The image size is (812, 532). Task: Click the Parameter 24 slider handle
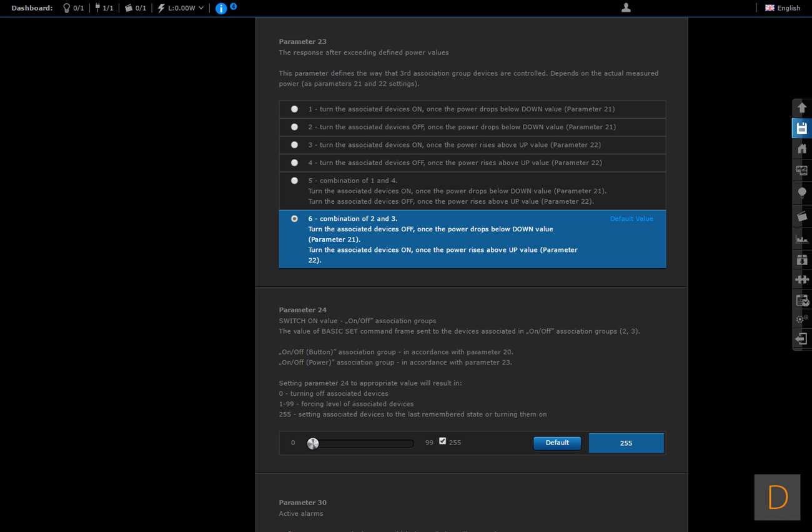pos(313,443)
